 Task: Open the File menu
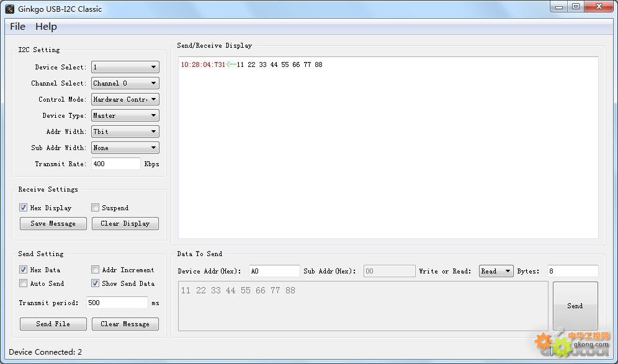[x=17, y=27]
